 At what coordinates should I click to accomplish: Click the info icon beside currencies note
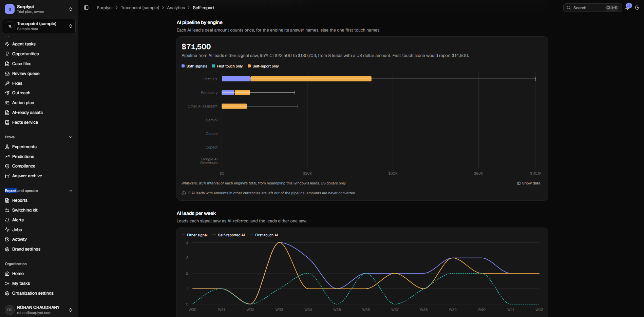[x=184, y=193]
